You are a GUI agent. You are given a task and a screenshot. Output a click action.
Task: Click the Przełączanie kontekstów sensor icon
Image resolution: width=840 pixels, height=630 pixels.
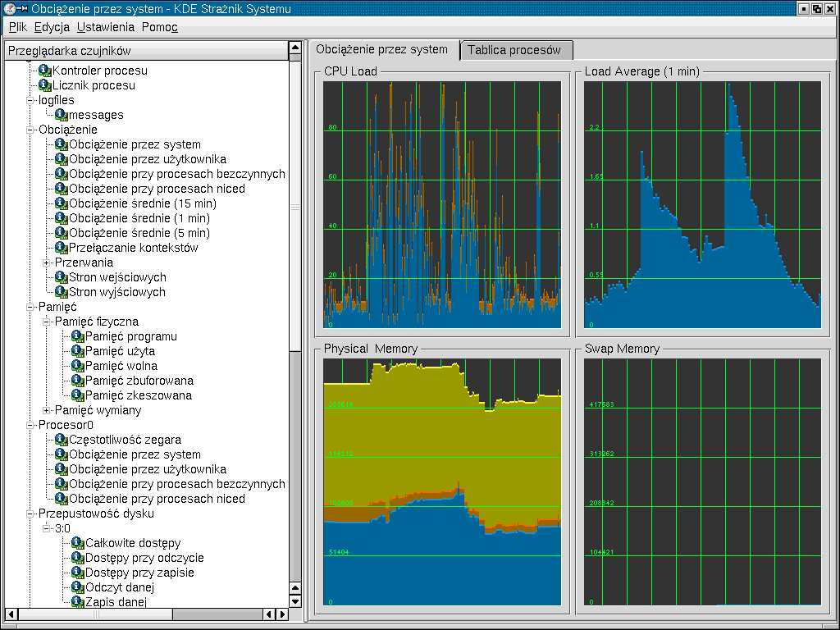click(61, 248)
